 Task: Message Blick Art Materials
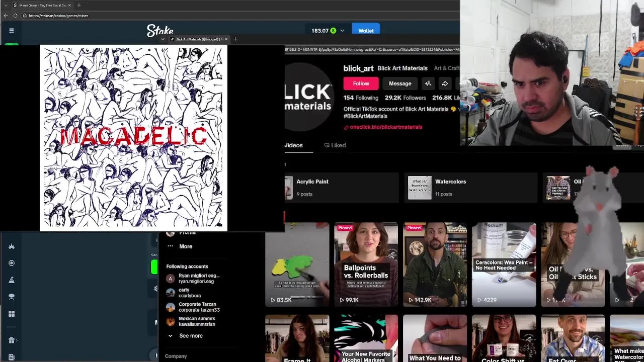400,83
